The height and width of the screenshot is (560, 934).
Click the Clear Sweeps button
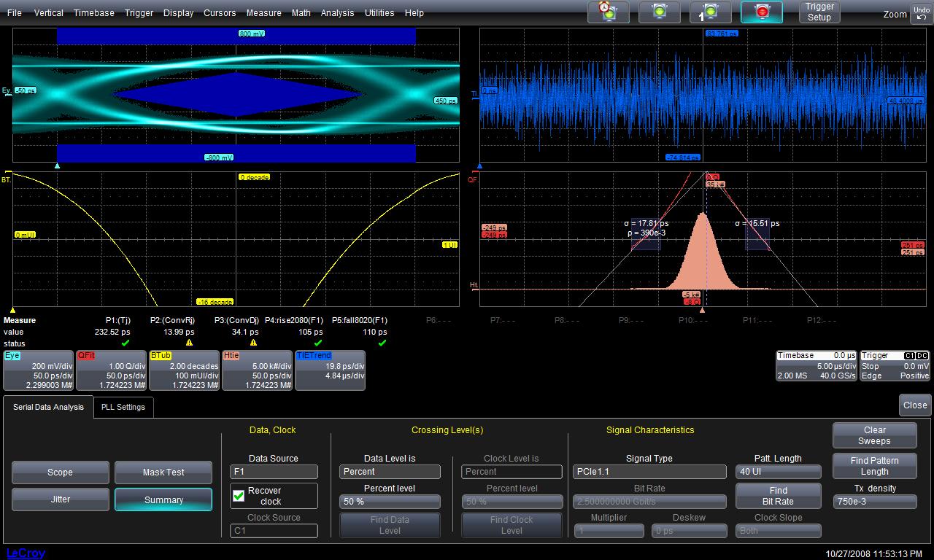point(874,435)
